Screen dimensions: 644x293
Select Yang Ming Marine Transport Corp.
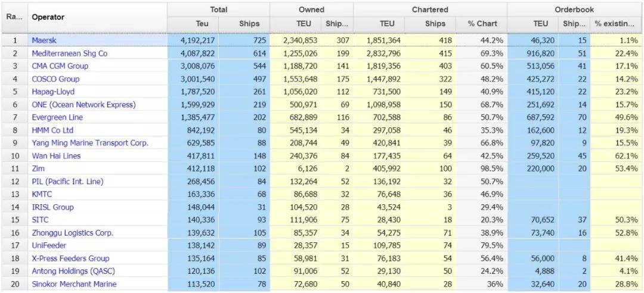click(89, 143)
